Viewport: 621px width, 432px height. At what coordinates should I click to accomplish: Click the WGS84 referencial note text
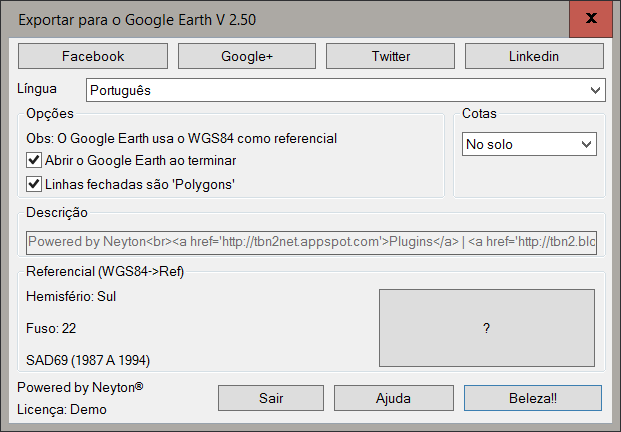pos(181,139)
